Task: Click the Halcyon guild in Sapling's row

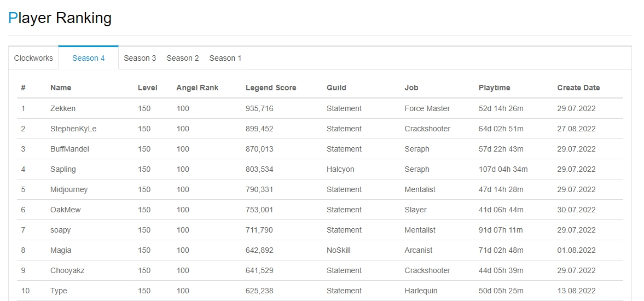Action: click(340, 169)
